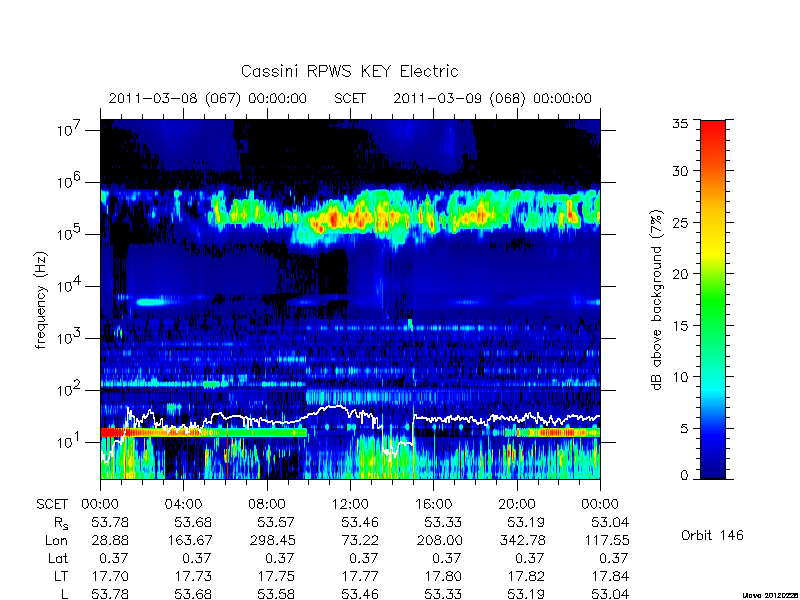800x600 pixels.
Task: Click the 10^1 frequency tick label
Action: coord(70,442)
